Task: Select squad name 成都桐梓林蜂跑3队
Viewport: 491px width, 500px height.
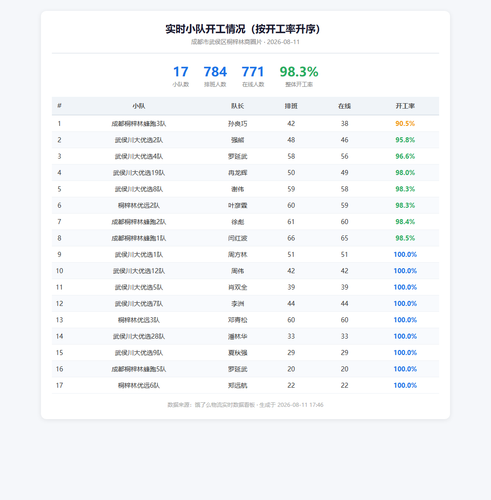Action: (139, 124)
